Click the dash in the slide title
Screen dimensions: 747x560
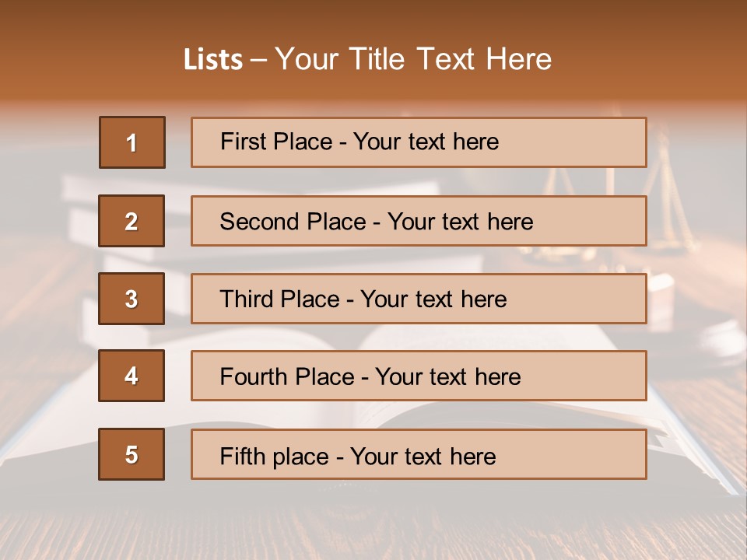tap(259, 60)
